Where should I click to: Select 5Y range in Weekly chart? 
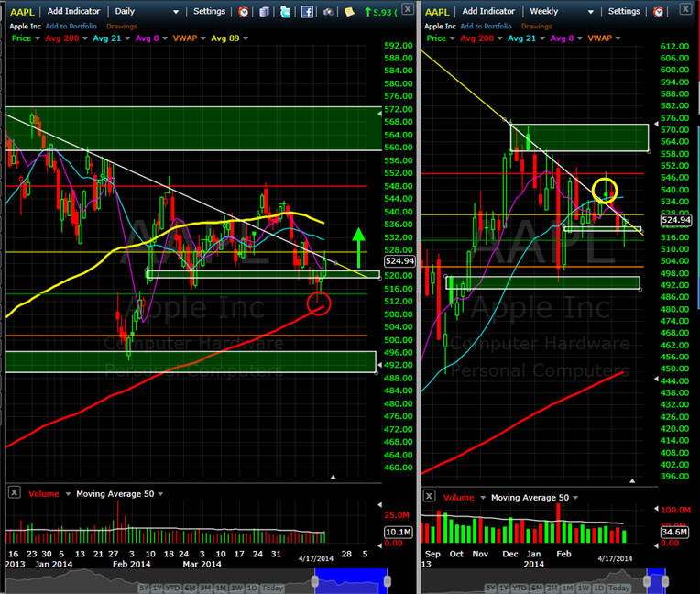pos(490,588)
